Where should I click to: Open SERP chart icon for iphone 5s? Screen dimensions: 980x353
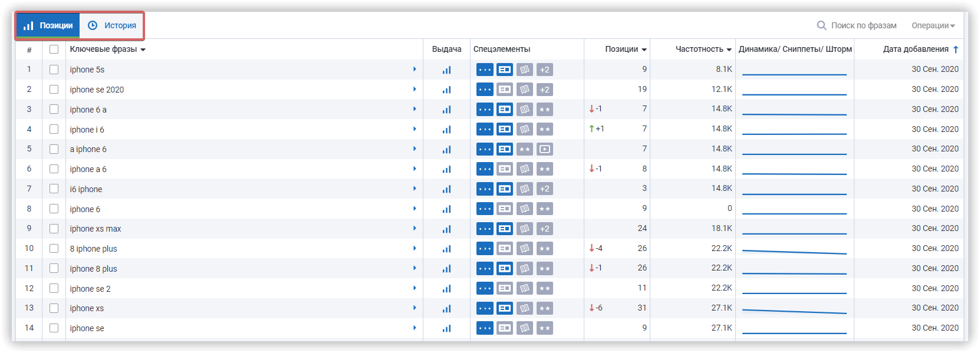point(446,70)
